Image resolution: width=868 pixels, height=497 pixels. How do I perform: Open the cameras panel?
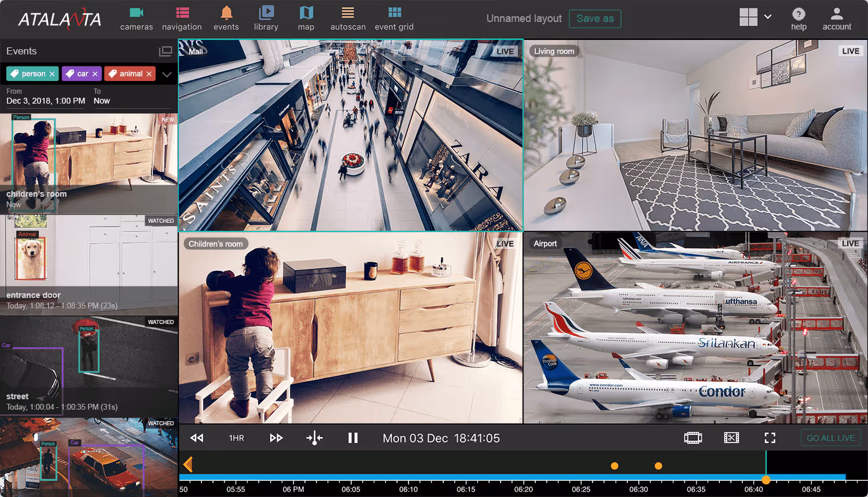pos(137,18)
